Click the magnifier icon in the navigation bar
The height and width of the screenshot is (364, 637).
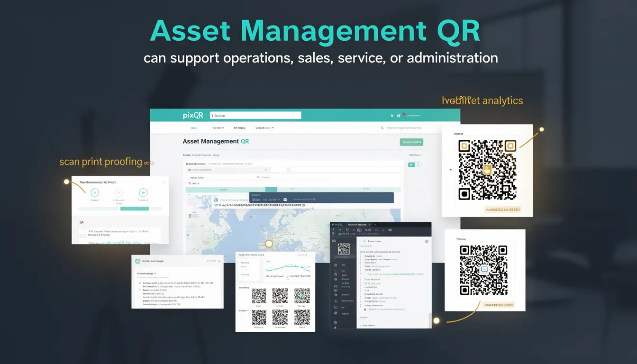pyautogui.click(x=382, y=128)
